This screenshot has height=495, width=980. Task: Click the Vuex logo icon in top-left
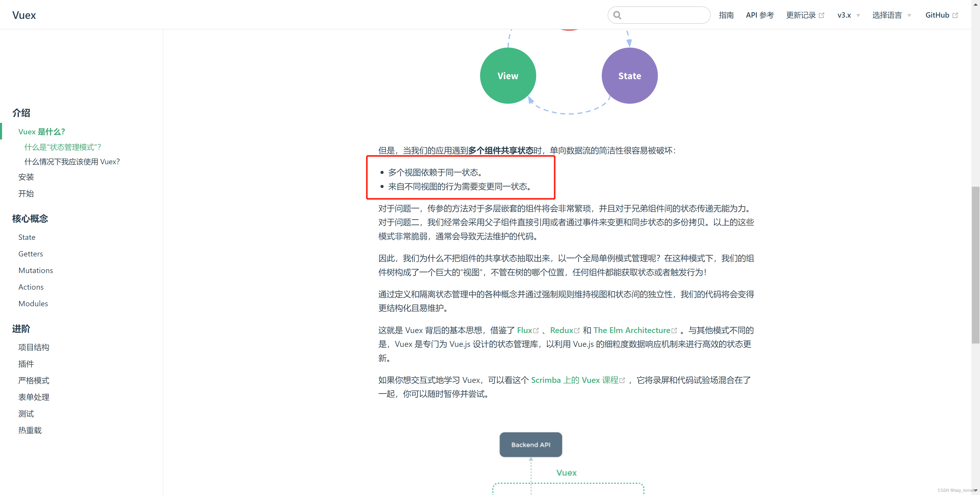[x=23, y=15]
